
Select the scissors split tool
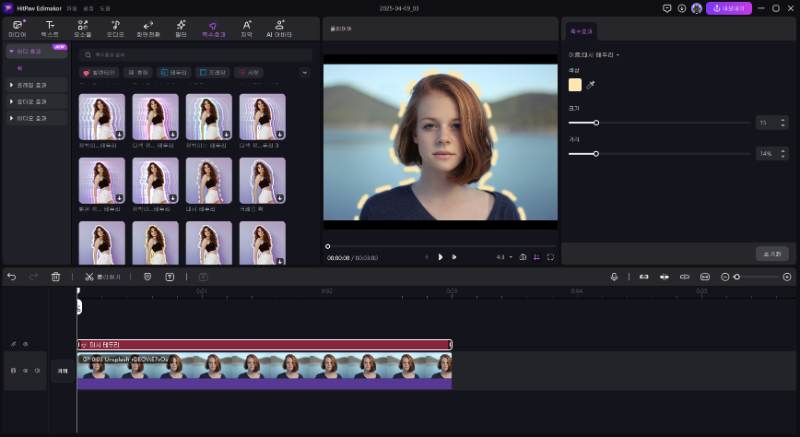89,276
